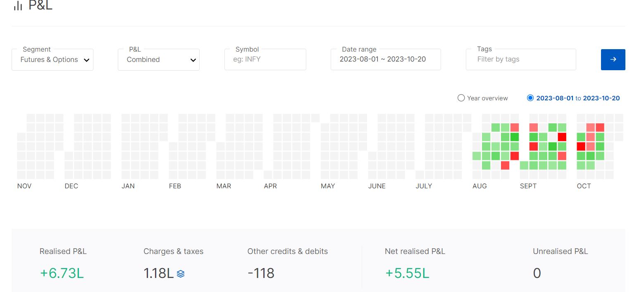Open the charges & taxes breakdown icon

(181, 273)
